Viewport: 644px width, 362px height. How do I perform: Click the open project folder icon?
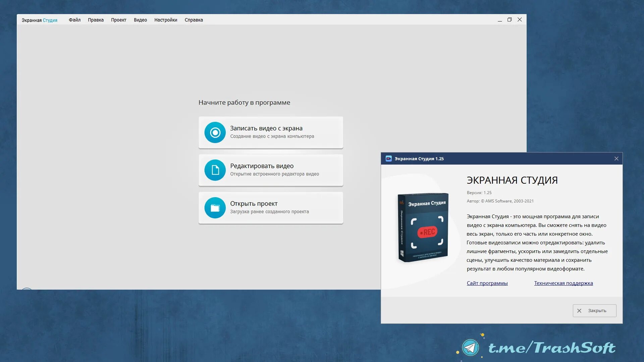pos(215,208)
